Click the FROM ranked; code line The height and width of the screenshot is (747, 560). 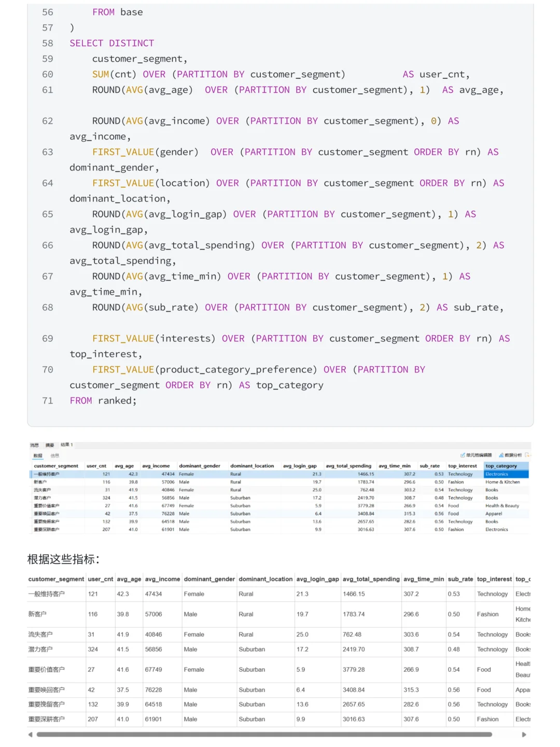tap(103, 400)
